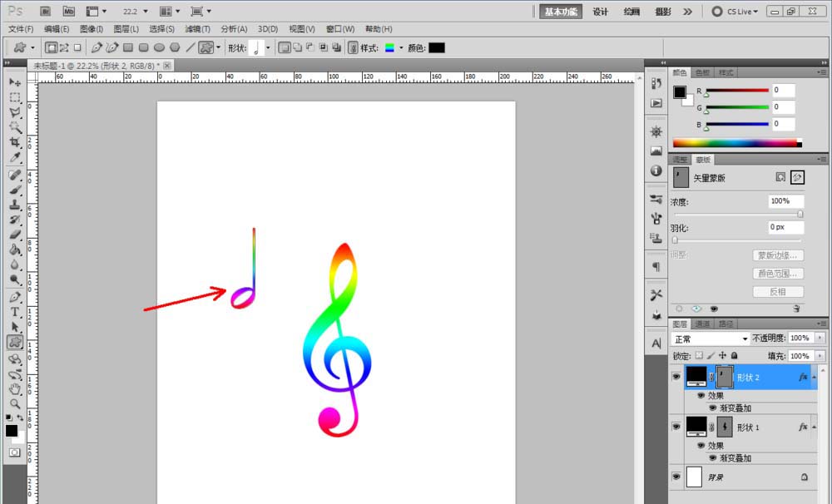Click the 反相 button
The width and height of the screenshot is (832, 504).
778,292
